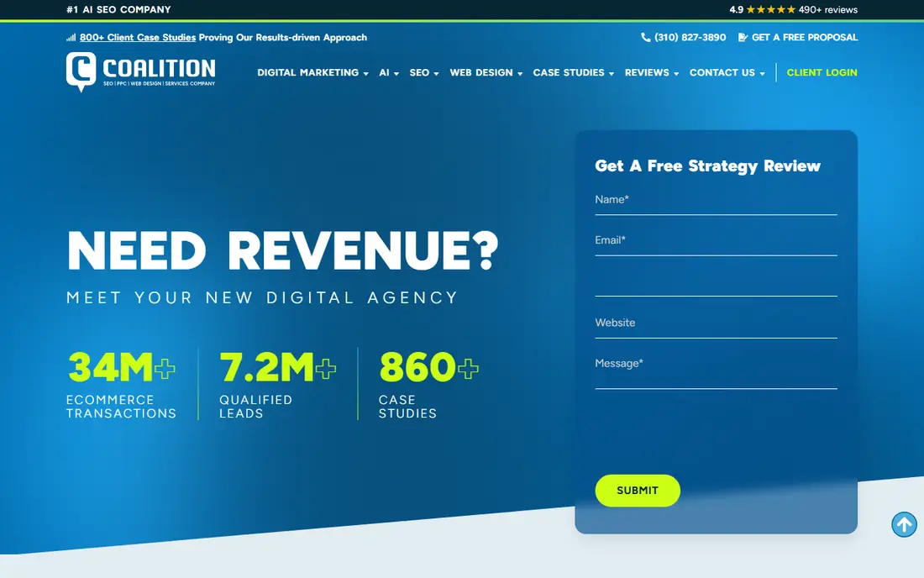Click the scroll-to-top arrow icon
The height and width of the screenshot is (578, 924).
pyautogui.click(x=903, y=524)
